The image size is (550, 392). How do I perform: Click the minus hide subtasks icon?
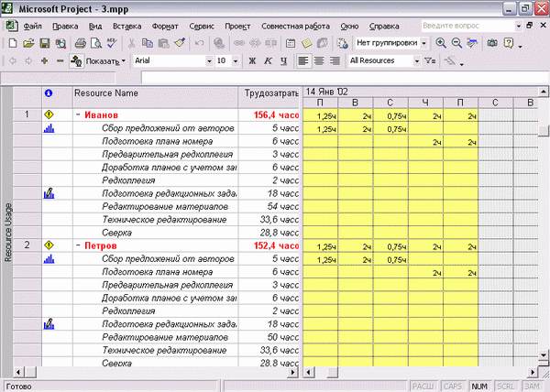[x=60, y=61]
